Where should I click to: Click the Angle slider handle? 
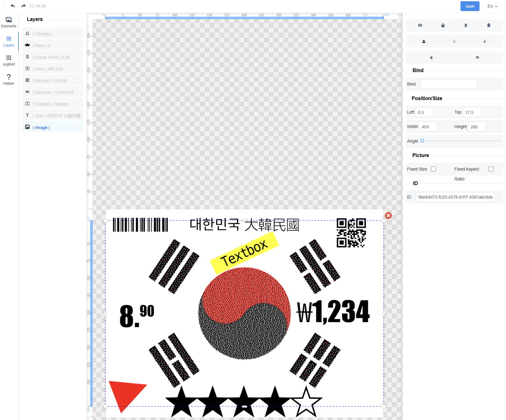[422, 141]
